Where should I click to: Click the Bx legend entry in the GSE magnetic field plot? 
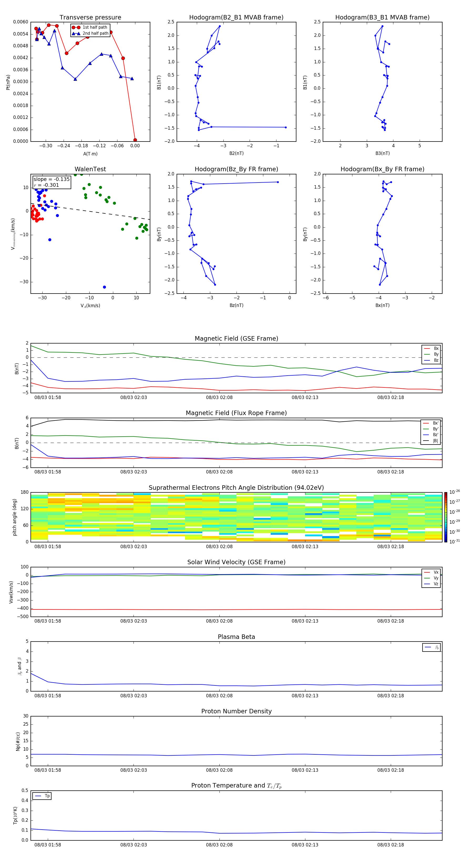point(431,349)
